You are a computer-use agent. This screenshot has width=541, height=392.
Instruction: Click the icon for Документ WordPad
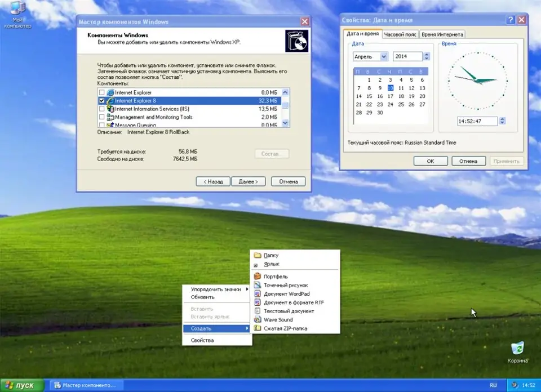click(258, 293)
